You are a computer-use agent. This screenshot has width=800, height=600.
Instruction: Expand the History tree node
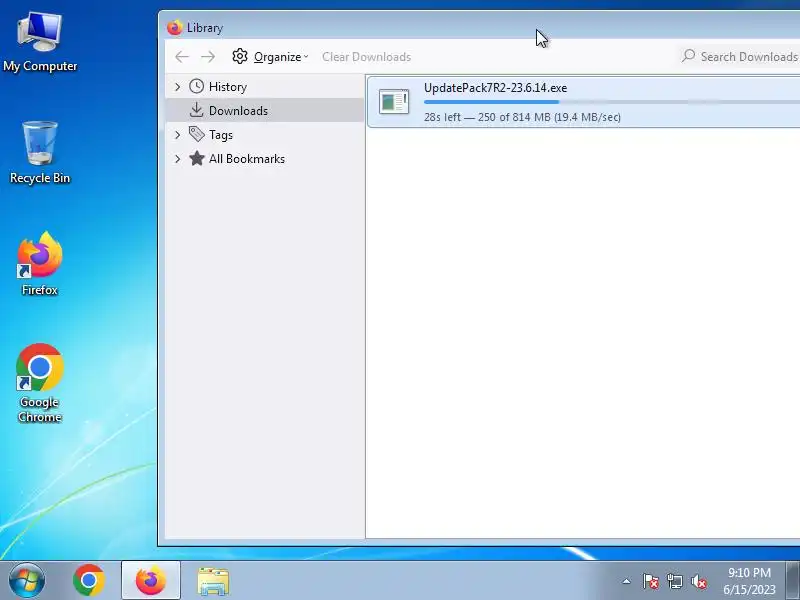point(178,87)
